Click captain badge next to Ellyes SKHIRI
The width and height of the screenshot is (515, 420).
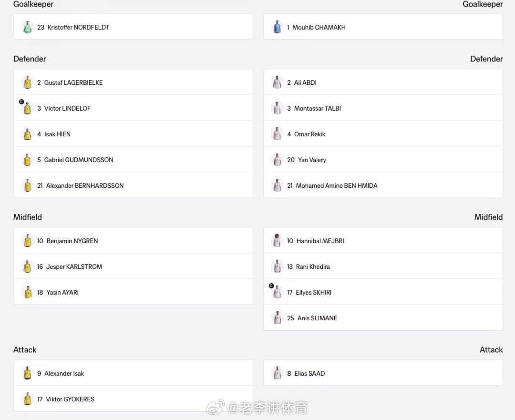coord(272,286)
